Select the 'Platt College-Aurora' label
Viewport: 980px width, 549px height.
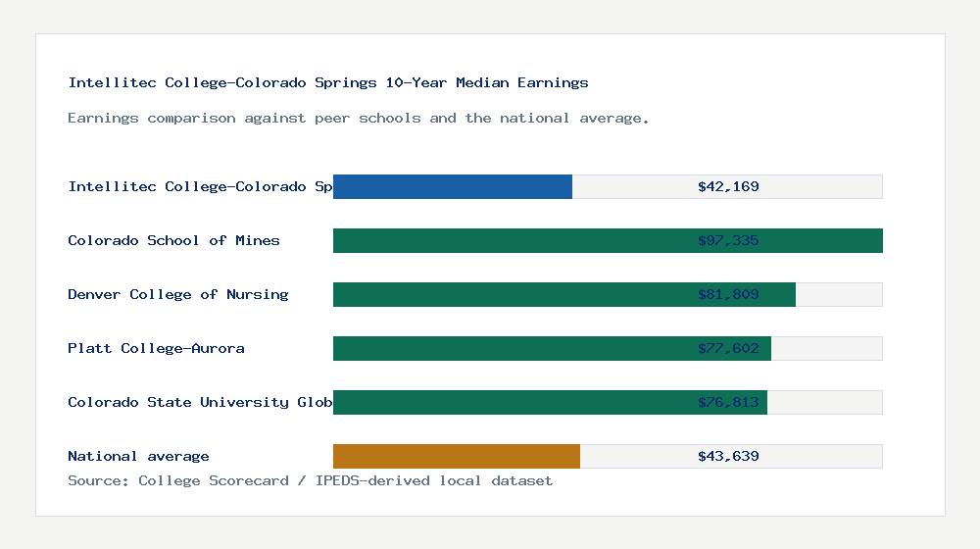[x=156, y=348]
